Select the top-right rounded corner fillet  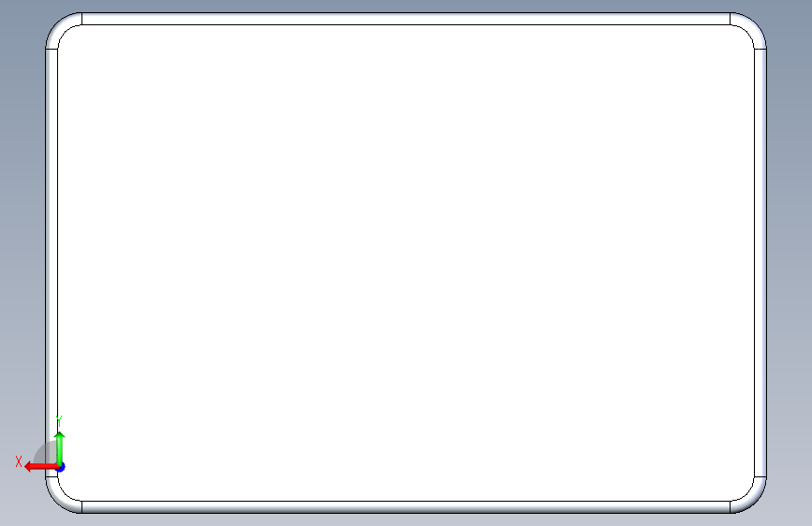[752, 27]
